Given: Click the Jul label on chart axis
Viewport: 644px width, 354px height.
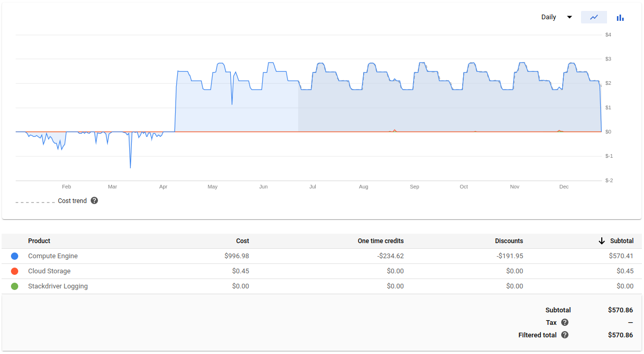Looking at the screenshot, I should (x=313, y=186).
